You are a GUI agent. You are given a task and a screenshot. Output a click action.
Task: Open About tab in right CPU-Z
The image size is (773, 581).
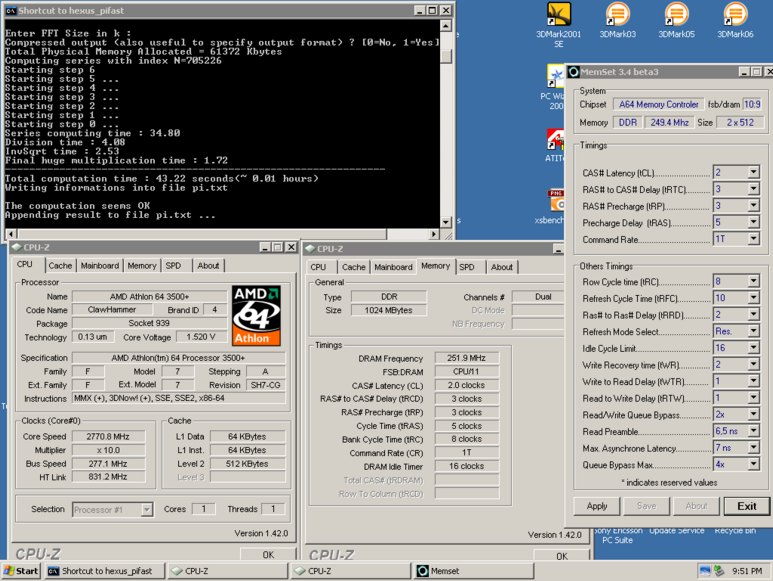501,267
